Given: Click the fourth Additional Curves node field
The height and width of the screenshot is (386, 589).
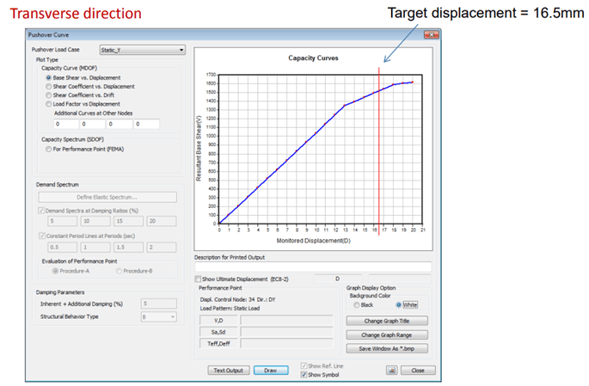Looking at the screenshot, I should 146,124.
